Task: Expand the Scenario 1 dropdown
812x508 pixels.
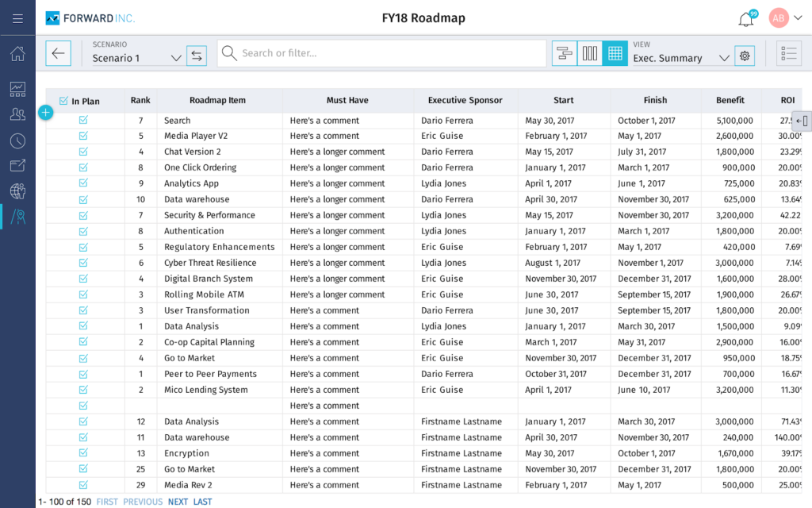Action: coord(176,58)
